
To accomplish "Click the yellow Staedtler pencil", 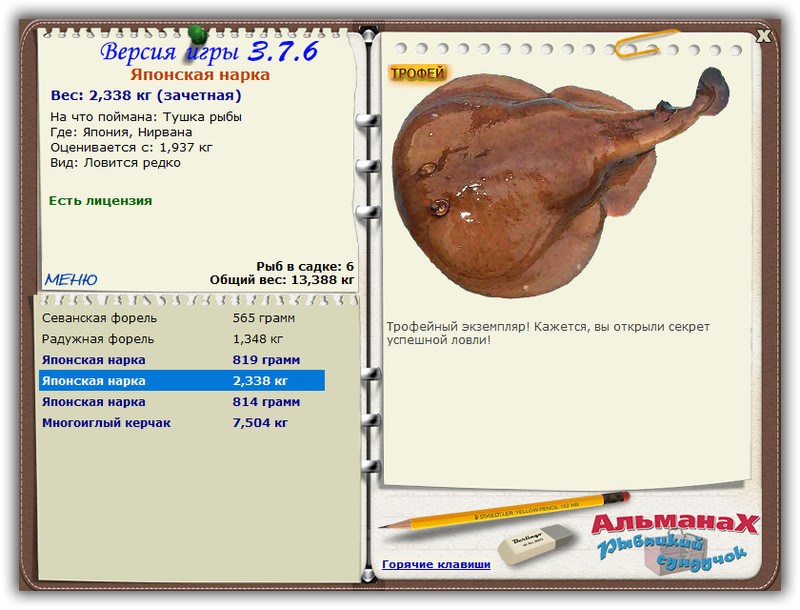I will 504,511.
